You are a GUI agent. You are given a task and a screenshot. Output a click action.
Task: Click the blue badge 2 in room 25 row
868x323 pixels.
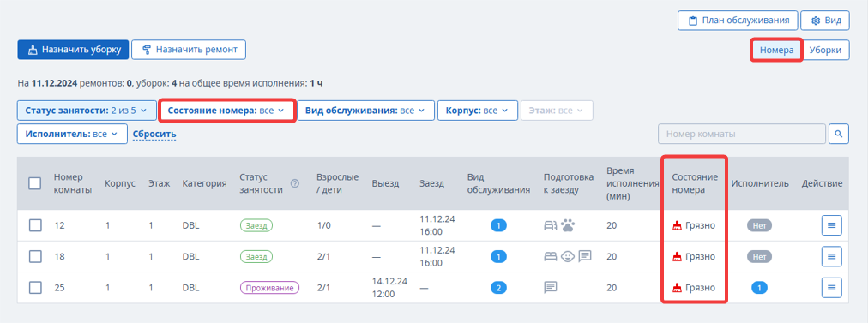(499, 288)
